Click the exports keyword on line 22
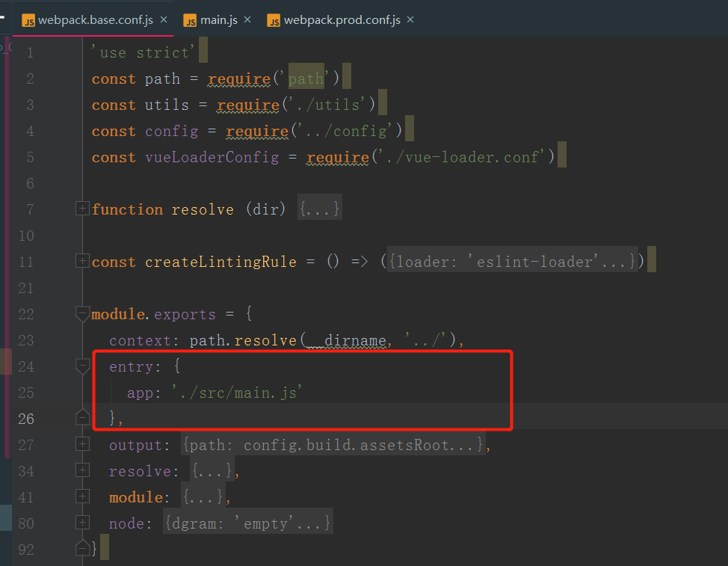The image size is (728, 566). click(x=185, y=314)
